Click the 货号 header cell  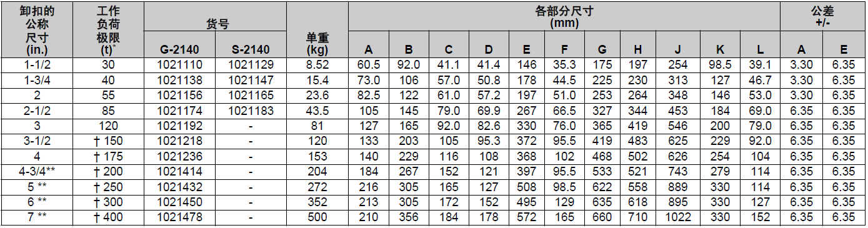click(216, 24)
